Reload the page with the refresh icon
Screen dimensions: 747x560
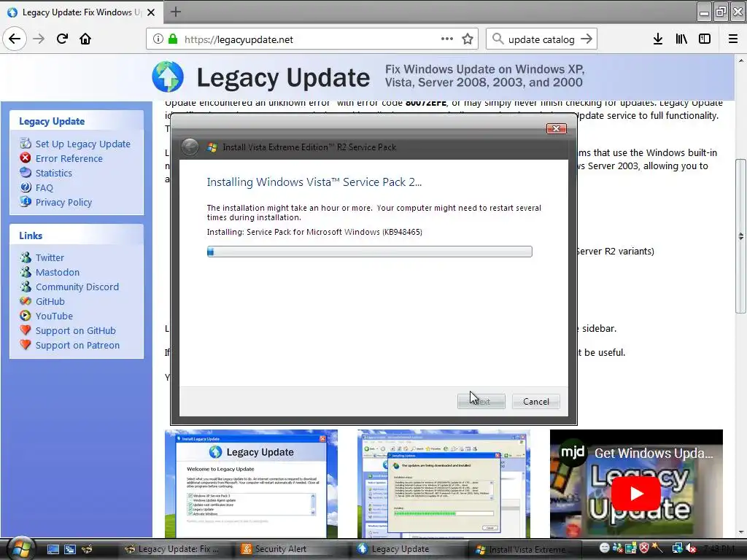point(63,39)
